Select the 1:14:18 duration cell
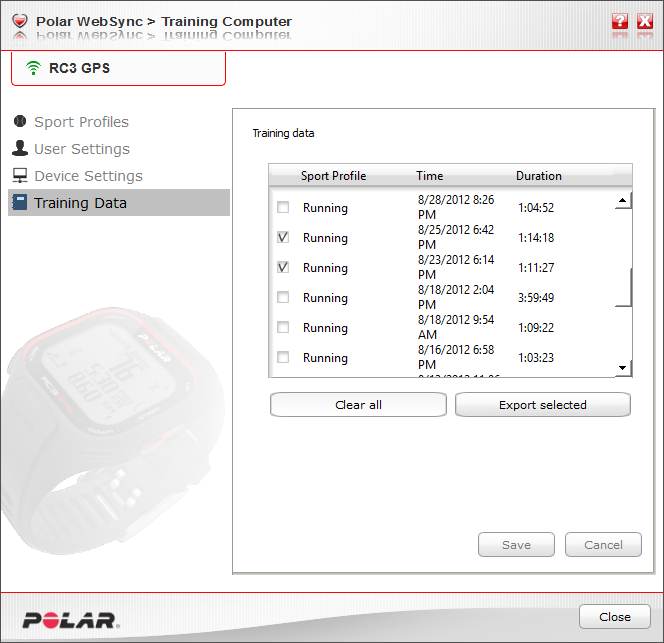The width and height of the screenshot is (664, 643). (x=536, y=238)
